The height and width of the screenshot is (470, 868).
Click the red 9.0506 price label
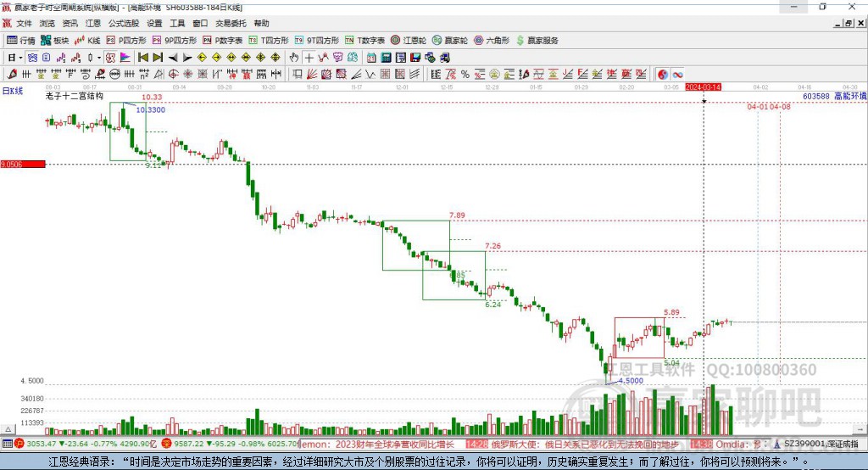coord(23,164)
